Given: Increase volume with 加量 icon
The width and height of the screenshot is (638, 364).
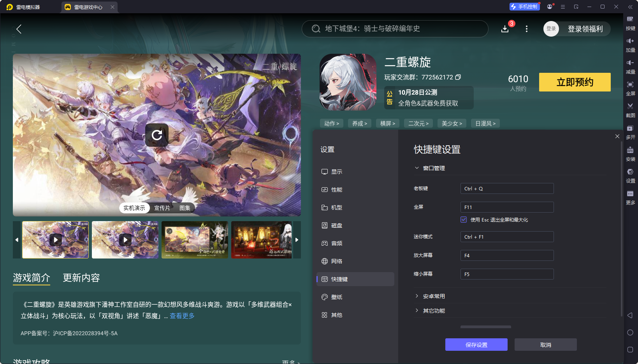Looking at the screenshot, I should tap(630, 45).
